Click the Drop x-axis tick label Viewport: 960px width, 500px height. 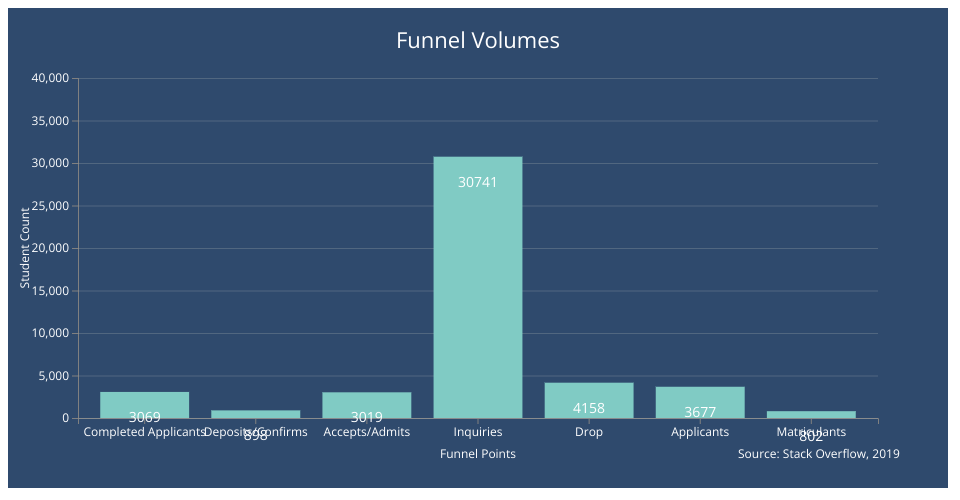(x=588, y=432)
